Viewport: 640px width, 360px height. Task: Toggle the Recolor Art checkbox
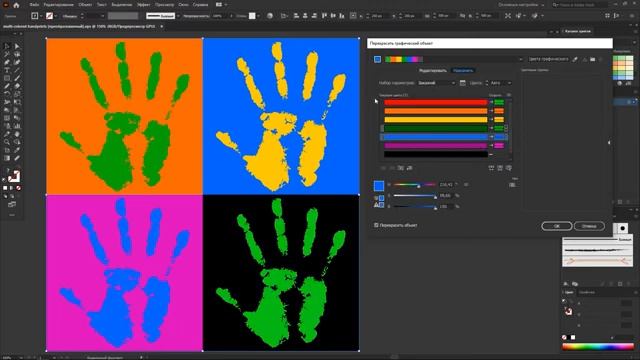[x=376, y=225]
